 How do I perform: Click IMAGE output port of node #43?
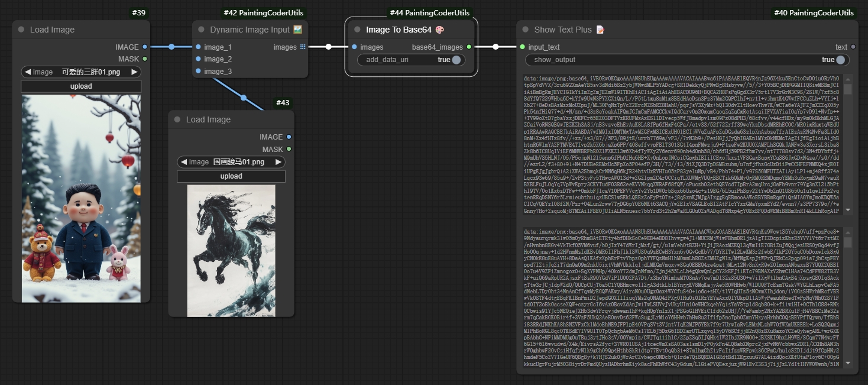click(289, 137)
